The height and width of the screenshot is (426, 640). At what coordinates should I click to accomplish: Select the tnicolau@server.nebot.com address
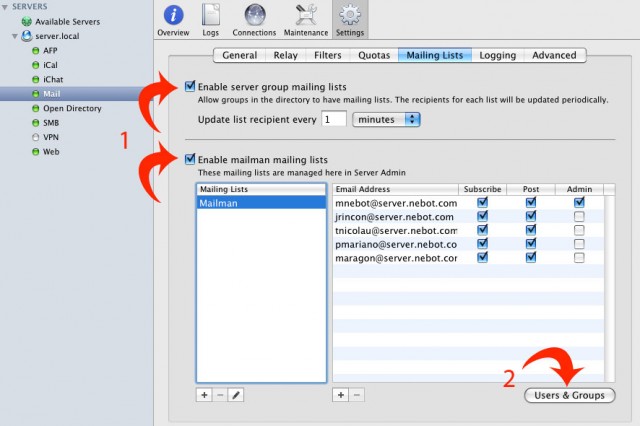coord(396,231)
